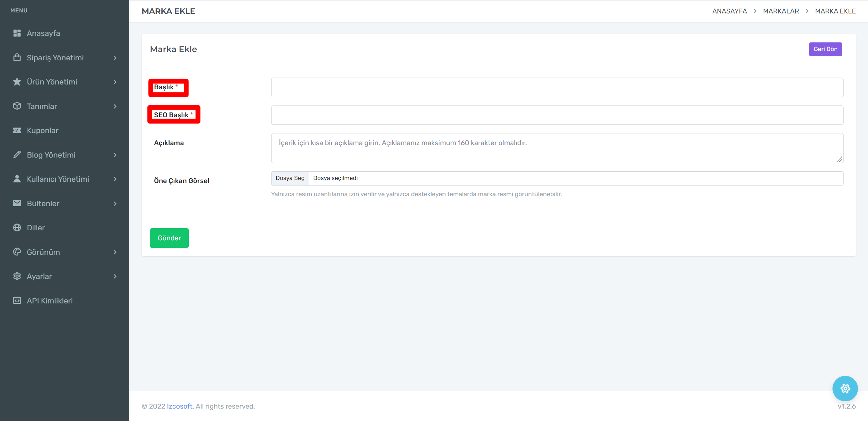Submit the form with Gönder button
Screen dimensions: 868x421
click(169, 238)
